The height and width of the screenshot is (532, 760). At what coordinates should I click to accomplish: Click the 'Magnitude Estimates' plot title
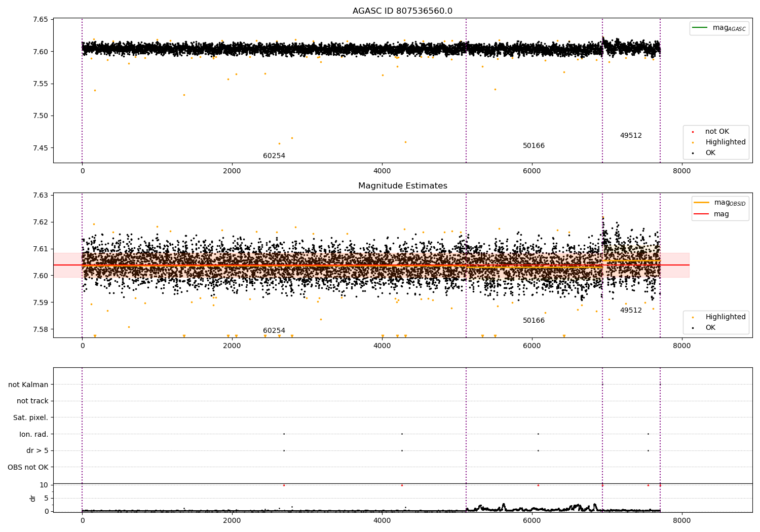click(x=402, y=186)
